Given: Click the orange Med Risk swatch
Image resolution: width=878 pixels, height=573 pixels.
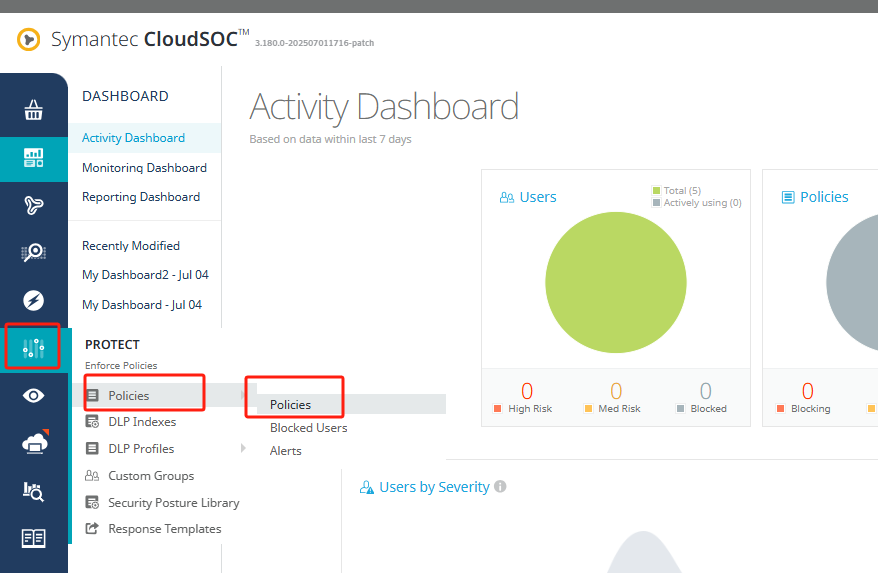Looking at the screenshot, I should tap(588, 408).
